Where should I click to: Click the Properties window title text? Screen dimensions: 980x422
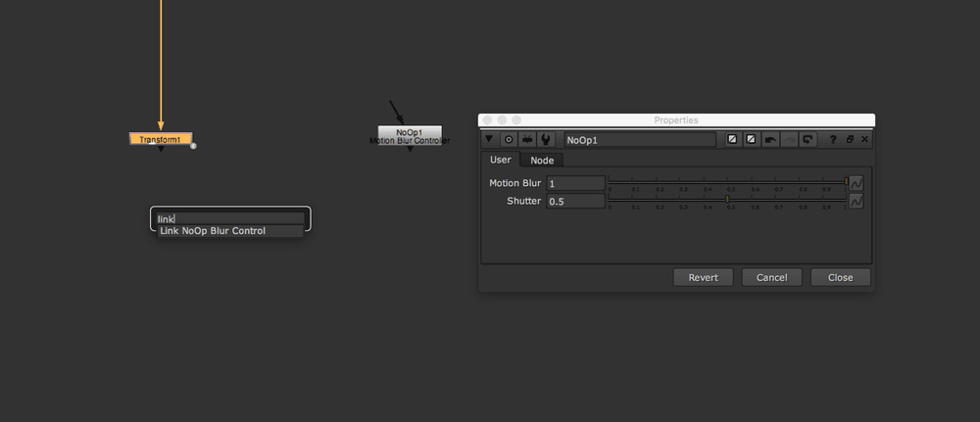(676, 119)
